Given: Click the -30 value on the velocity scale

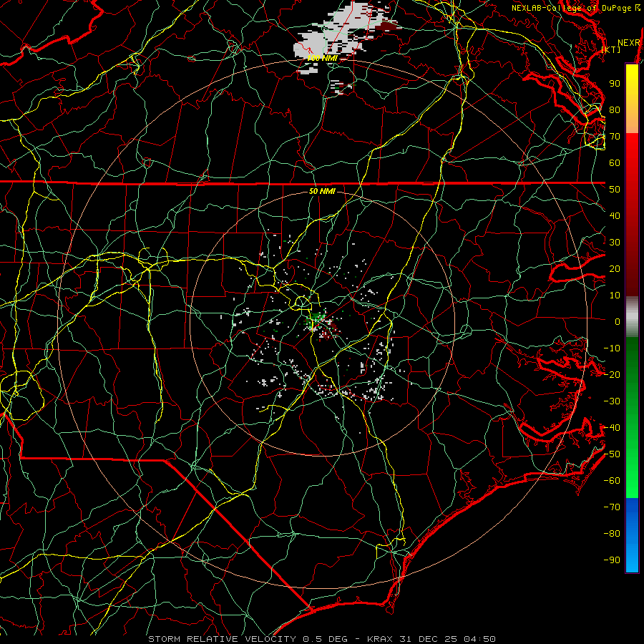Looking at the screenshot, I should point(612,401).
